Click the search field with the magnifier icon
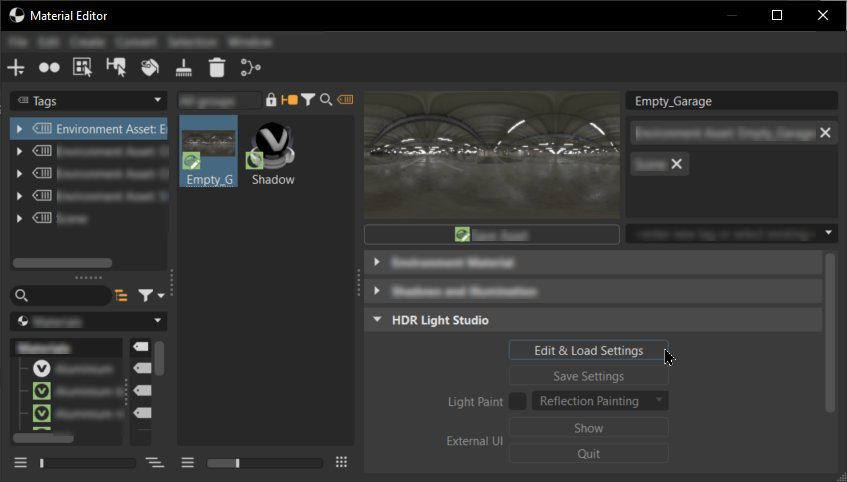Viewport: 847px width, 482px height. coord(60,296)
